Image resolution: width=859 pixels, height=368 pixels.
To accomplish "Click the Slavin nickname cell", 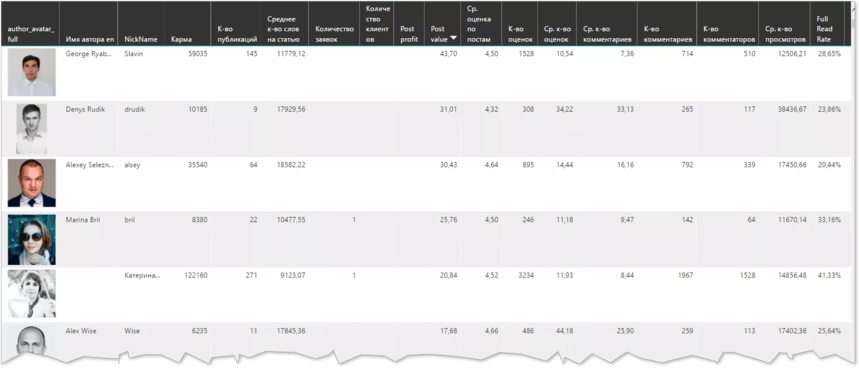I will (x=133, y=54).
